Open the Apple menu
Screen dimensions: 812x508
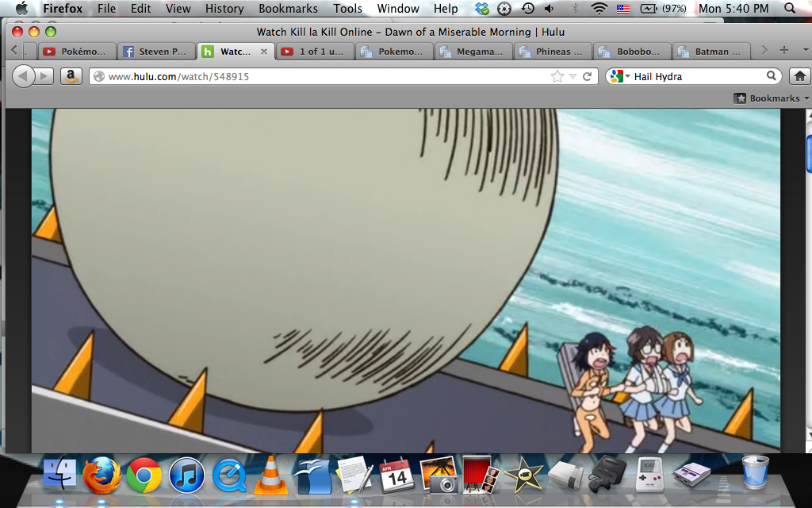coord(21,8)
